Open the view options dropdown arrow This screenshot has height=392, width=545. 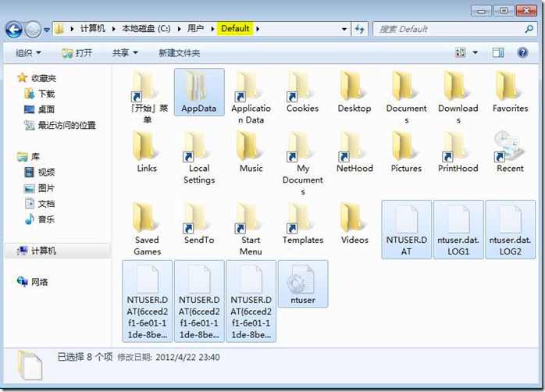pyautogui.click(x=476, y=52)
